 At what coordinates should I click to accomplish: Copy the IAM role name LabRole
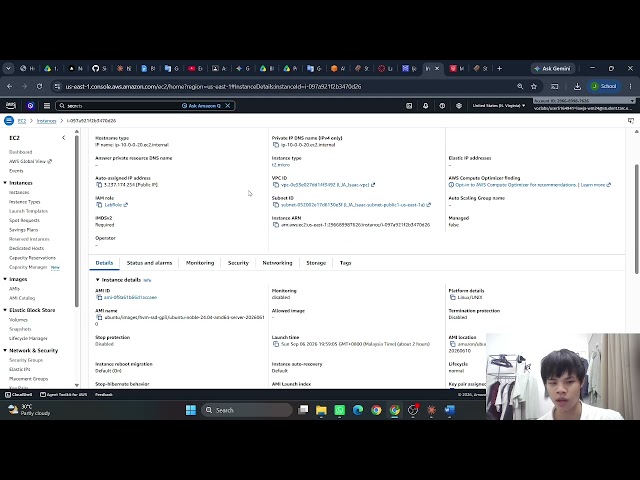99,205
